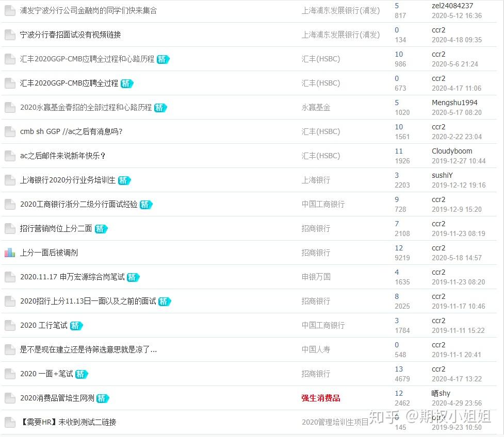Click the page icon beside 浦发宁波分行公司金融岗 thread
The image size is (504, 437).
10,11
